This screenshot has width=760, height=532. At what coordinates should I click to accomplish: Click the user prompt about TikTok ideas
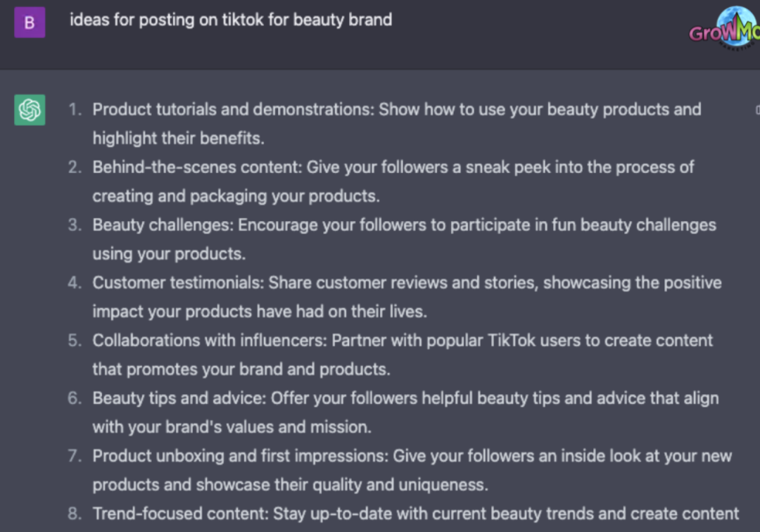[x=230, y=20]
